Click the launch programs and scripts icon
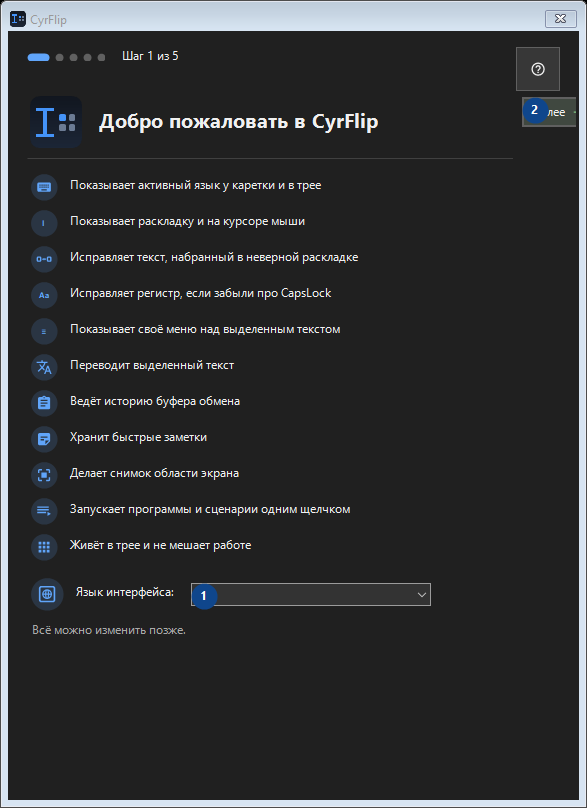The height and width of the screenshot is (808, 587). [x=44, y=511]
